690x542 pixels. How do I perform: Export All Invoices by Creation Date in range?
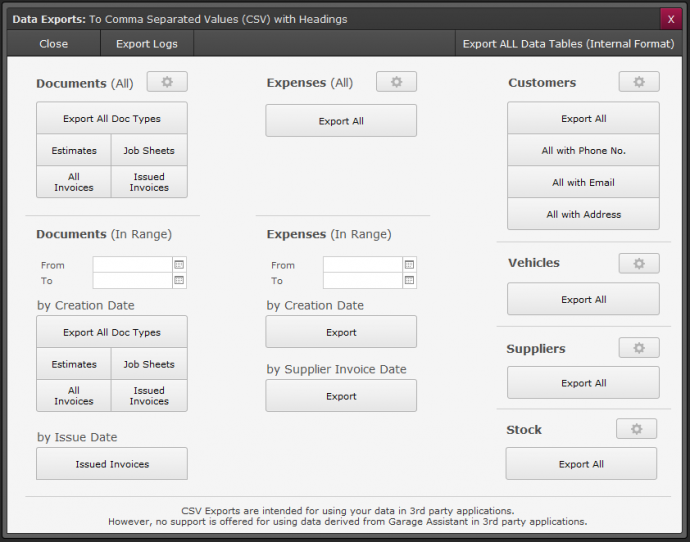(74, 396)
